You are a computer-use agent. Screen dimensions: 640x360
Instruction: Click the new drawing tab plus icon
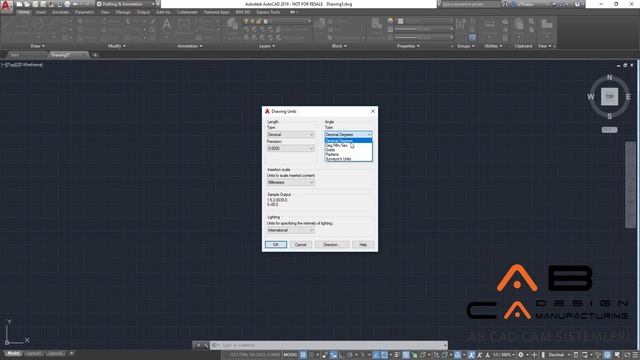(95, 55)
